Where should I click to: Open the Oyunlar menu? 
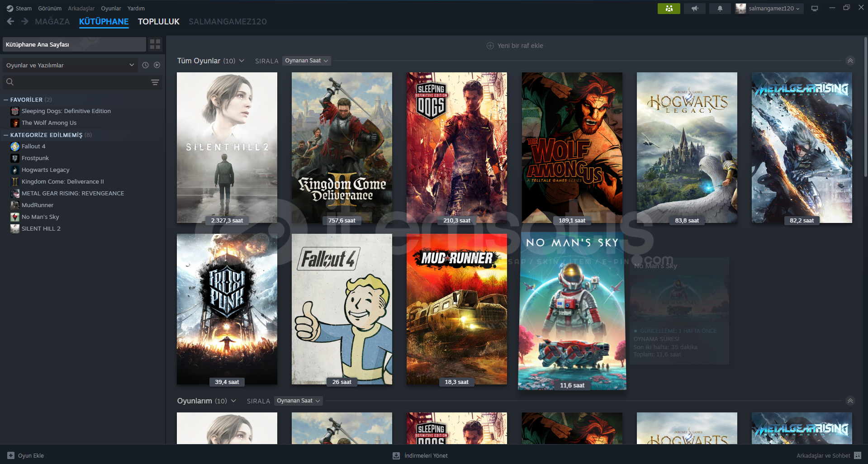point(111,9)
